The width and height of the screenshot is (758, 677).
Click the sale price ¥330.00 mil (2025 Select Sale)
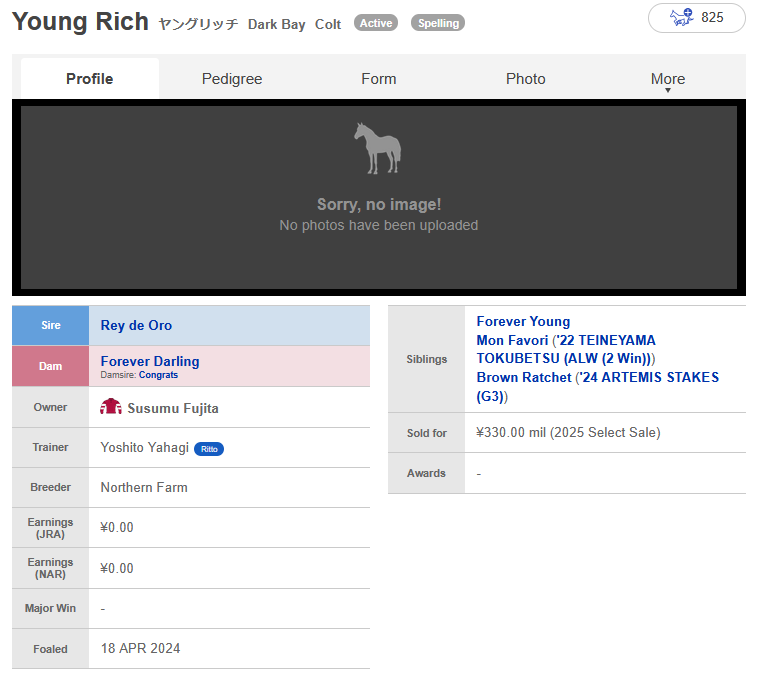[568, 432]
